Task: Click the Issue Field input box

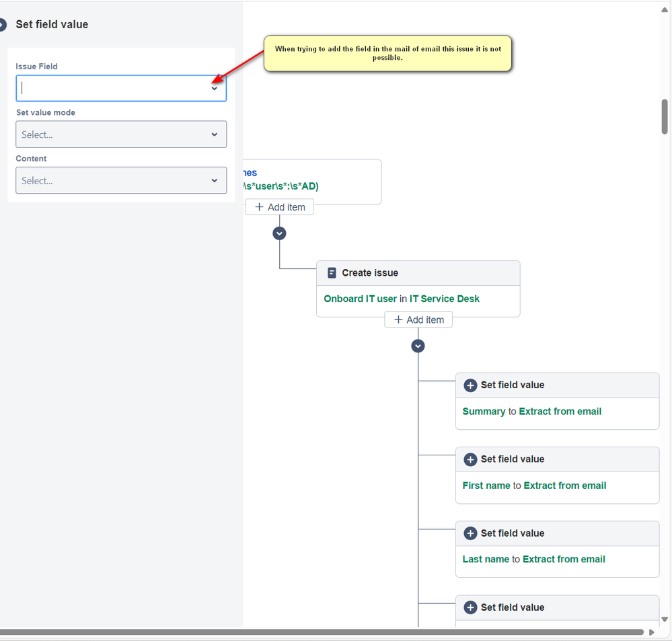Action: (121, 88)
